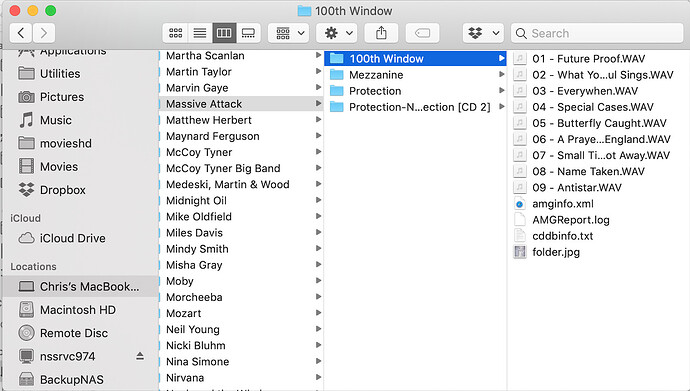The image size is (690, 391).
Task: Open the movieshd sidebar folder
Action: (x=81, y=143)
